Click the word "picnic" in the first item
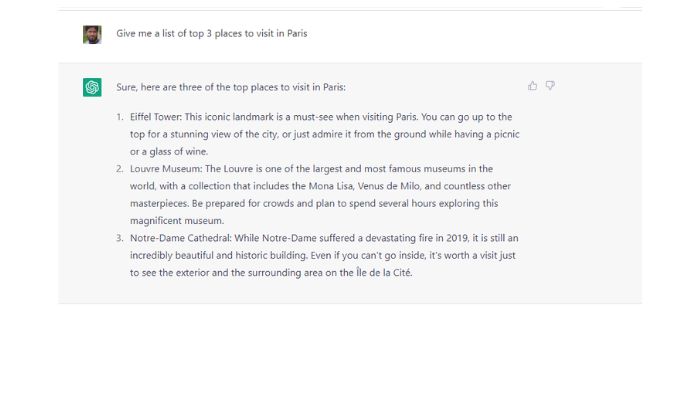Viewport: 700px width, 400px height. click(x=507, y=134)
